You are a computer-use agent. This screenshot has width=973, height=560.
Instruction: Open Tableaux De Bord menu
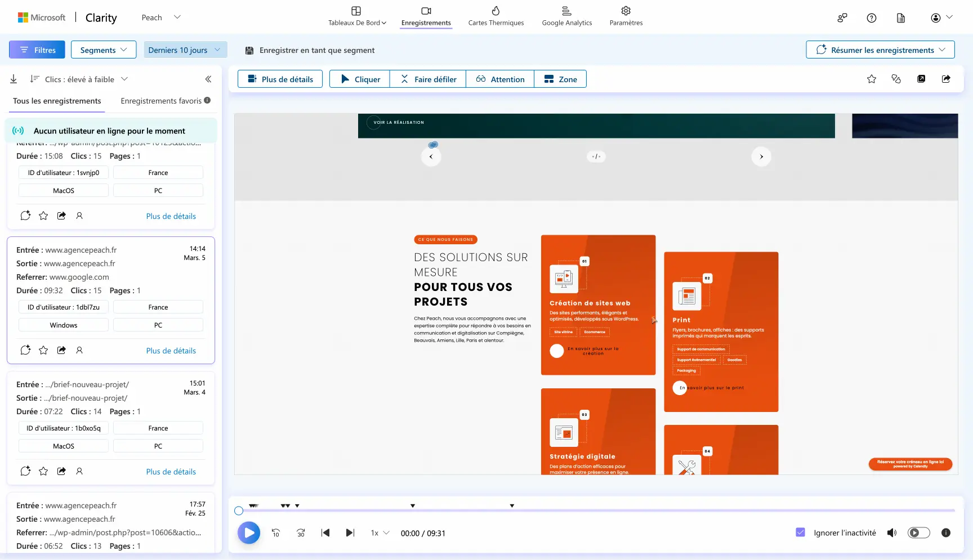click(x=357, y=16)
